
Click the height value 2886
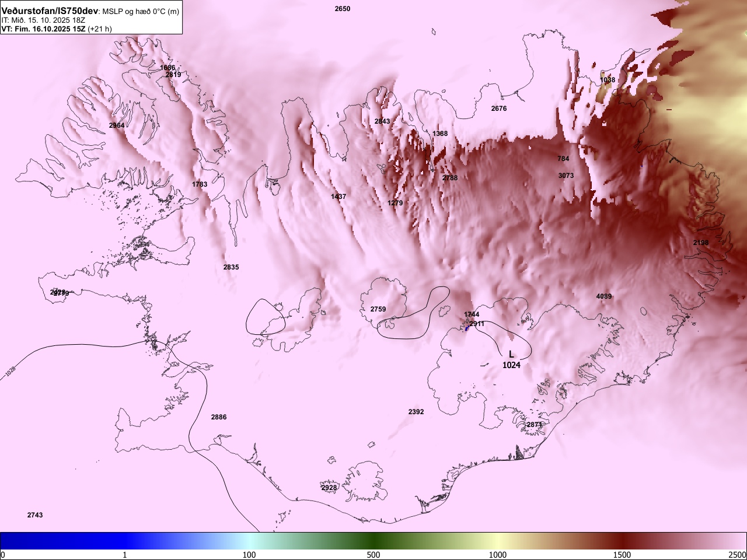219,417
